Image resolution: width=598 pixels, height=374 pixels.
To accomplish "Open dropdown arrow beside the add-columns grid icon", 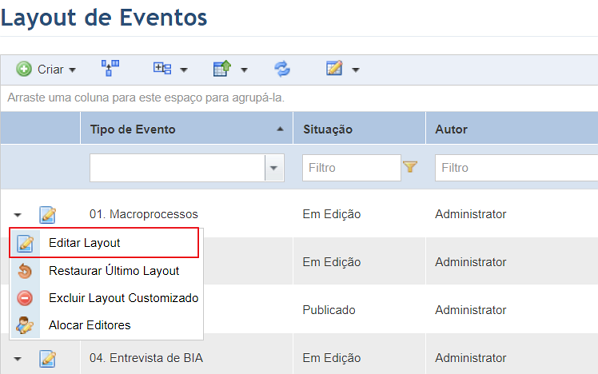I will pyautogui.click(x=184, y=70).
